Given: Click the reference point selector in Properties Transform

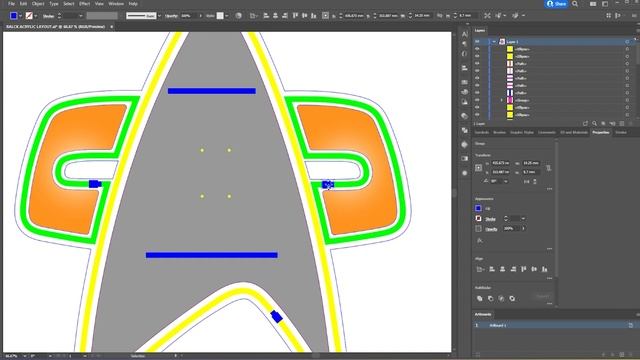Looking at the screenshot, I should 479,168.
